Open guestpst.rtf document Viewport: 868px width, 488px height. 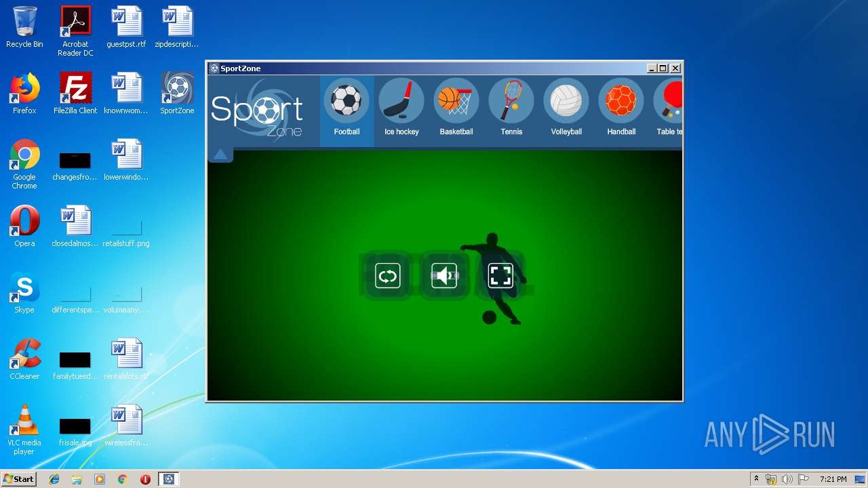[126, 28]
